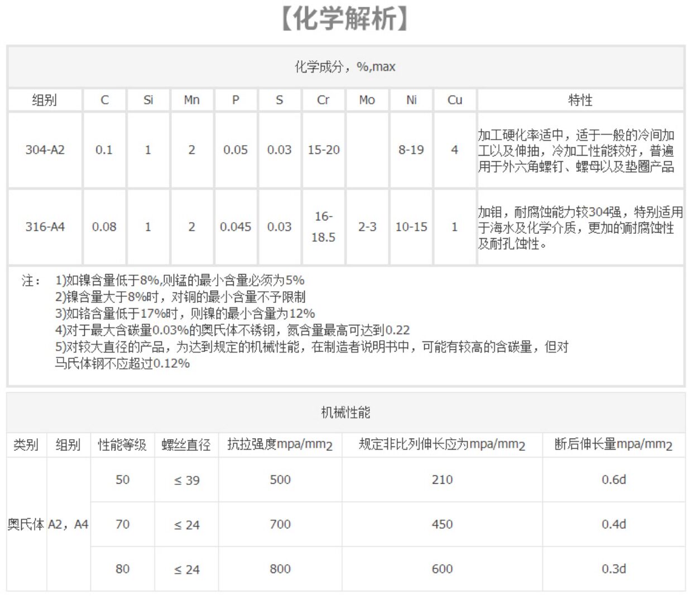The width and height of the screenshot is (692, 616).
Task: Click note 5 about 较大直径的产品
Action: point(311,347)
